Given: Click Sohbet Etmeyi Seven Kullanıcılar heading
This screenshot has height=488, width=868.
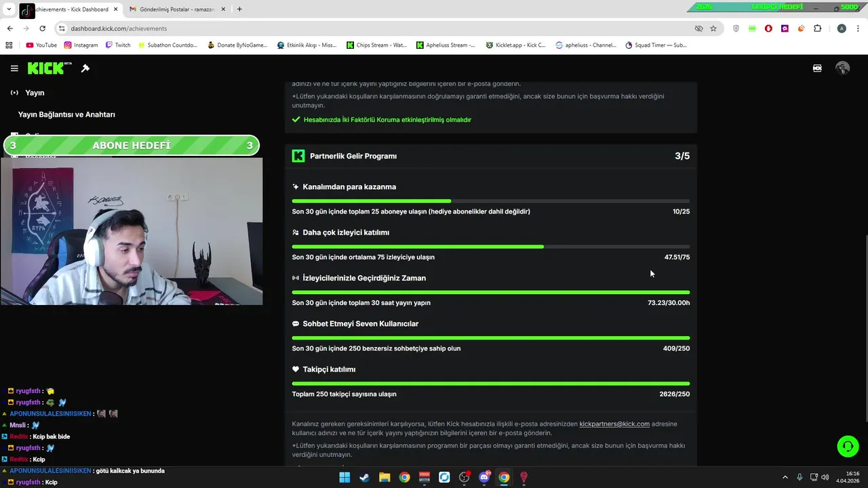Looking at the screenshot, I should pyautogui.click(x=360, y=324).
